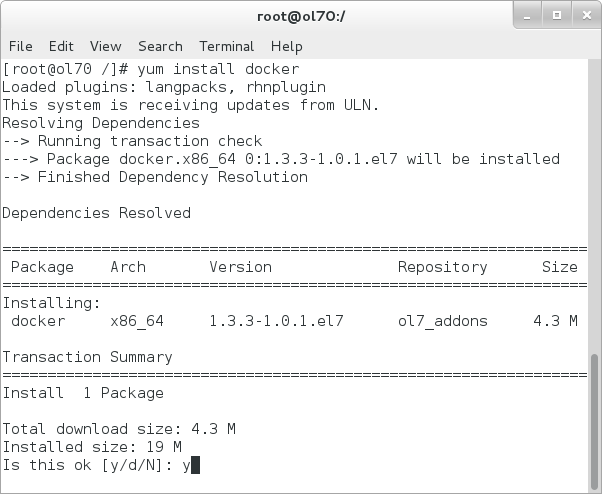Click the scrollbar track above the thumb
The width and height of the screenshot is (602, 494).
595,200
